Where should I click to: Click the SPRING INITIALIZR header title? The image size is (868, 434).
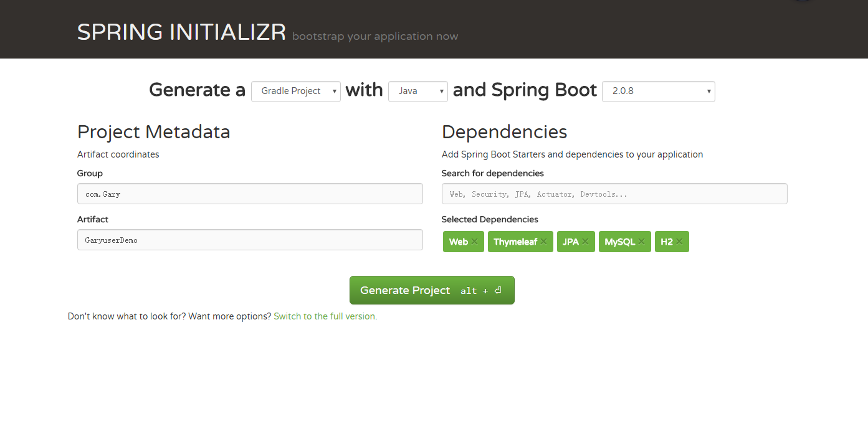pos(181,32)
